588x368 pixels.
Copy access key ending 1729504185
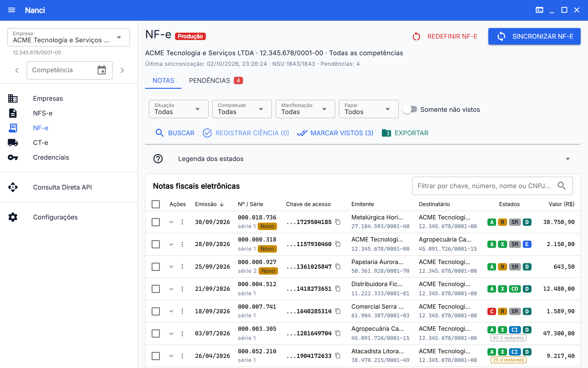point(338,222)
